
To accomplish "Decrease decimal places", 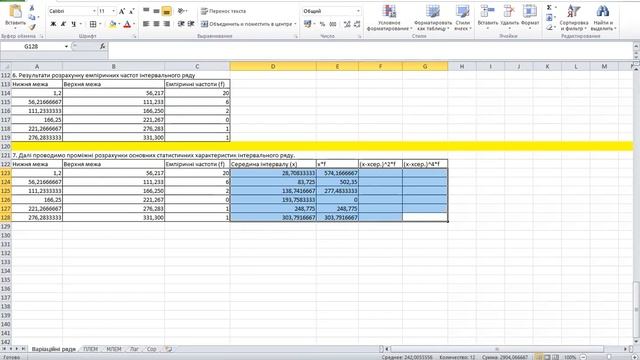I will 357,24.
